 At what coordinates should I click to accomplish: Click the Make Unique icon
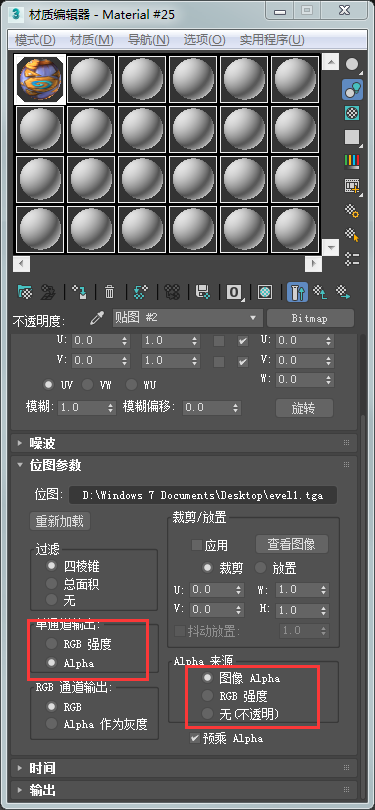point(171,292)
